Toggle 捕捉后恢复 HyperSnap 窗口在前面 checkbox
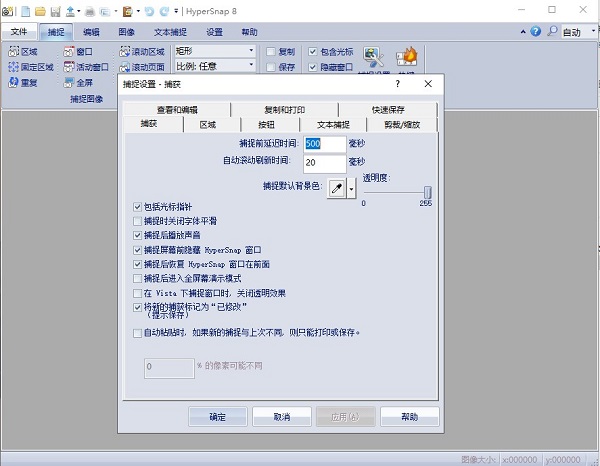Screen dimensions: 600x466 (137, 264)
